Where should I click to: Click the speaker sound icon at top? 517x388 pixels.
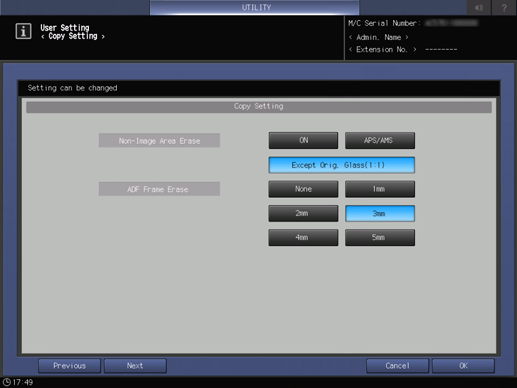[479, 7]
